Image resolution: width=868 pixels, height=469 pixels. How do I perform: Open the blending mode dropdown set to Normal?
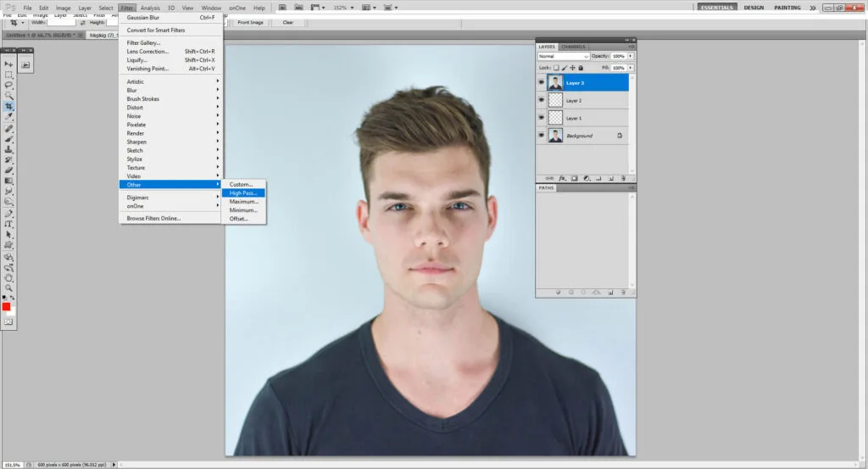click(x=564, y=56)
